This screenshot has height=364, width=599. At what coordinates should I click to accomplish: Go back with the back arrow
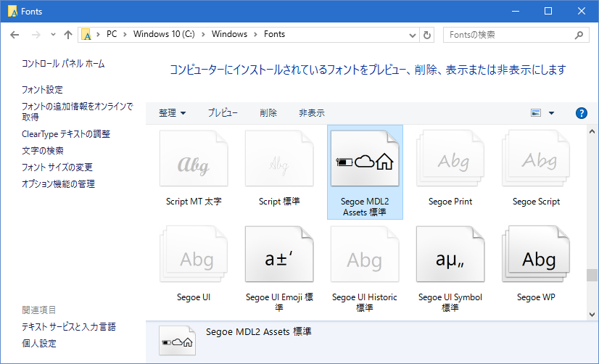[x=15, y=35]
